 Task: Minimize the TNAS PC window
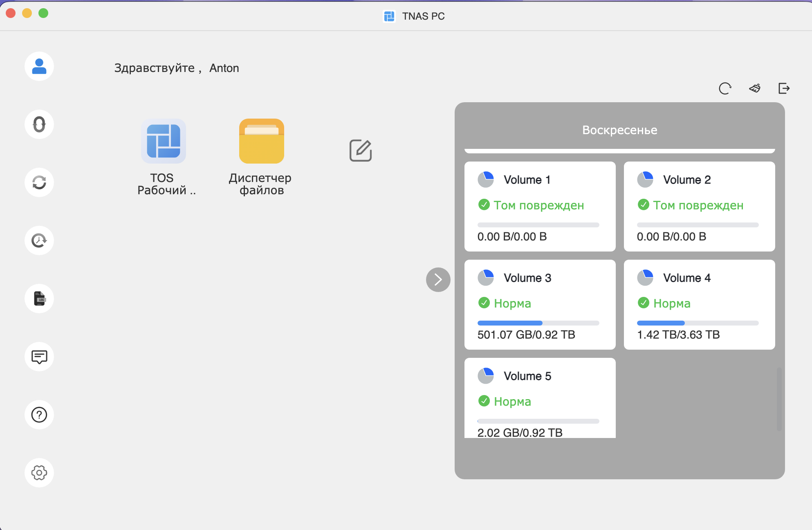click(27, 13)
